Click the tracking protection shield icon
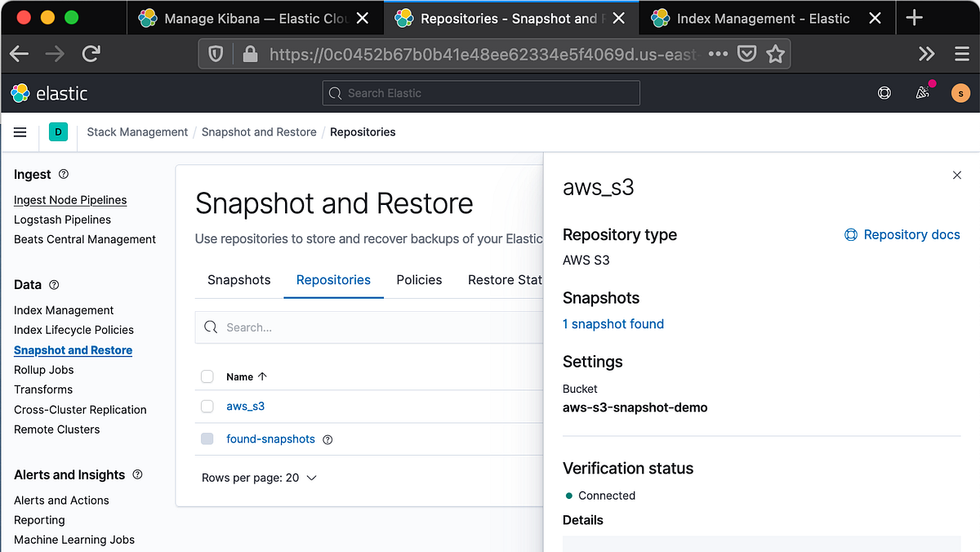This screenshot has width=980, height=552. pyautogui.click(x=214, y=53)
